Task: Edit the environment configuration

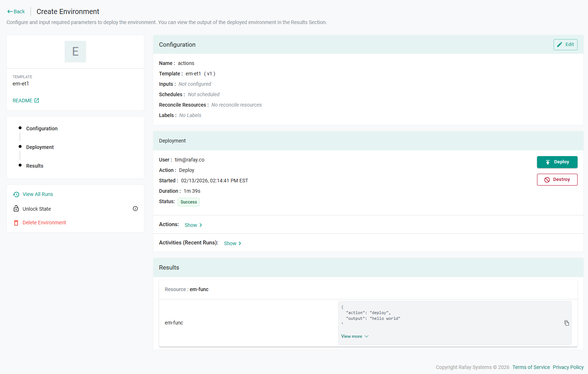Action: coord(565,45)
